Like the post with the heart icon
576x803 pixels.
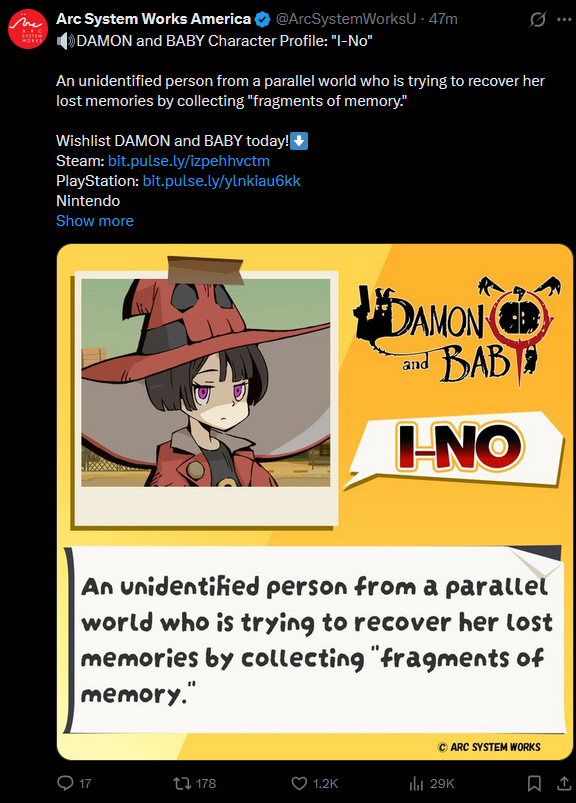click(x=299, y=783)
